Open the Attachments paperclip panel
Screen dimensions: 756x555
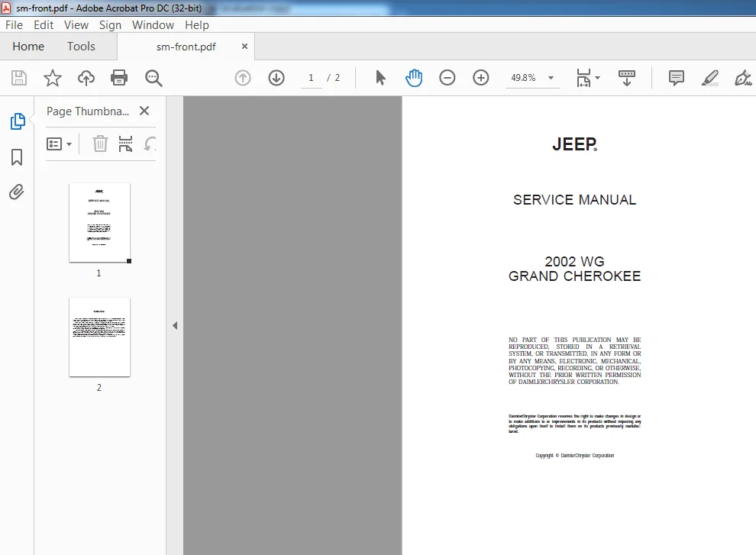point(17,192)
